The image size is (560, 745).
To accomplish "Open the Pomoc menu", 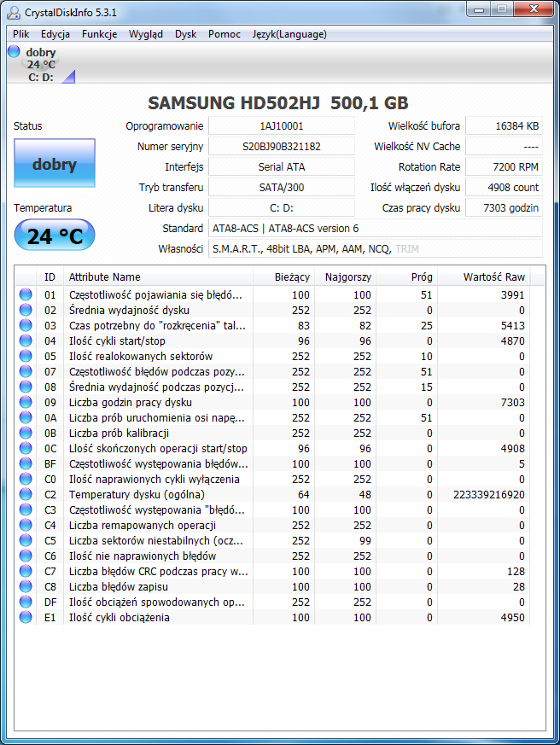I will pos(224,34).
